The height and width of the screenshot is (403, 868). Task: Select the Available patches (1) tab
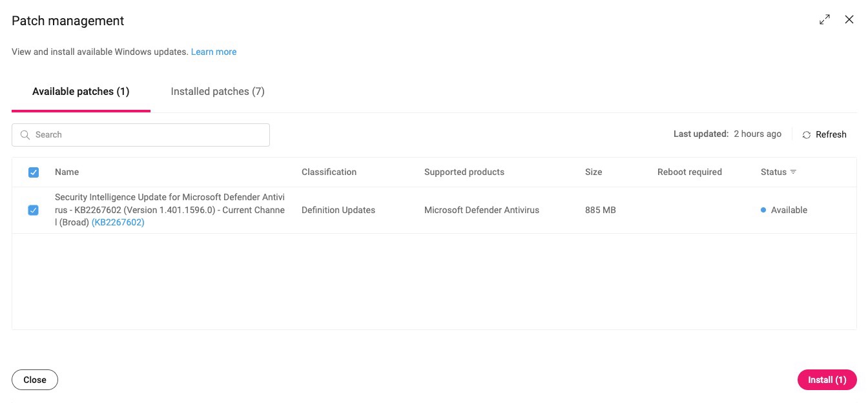pyautogui.click(x=81, y=92)
